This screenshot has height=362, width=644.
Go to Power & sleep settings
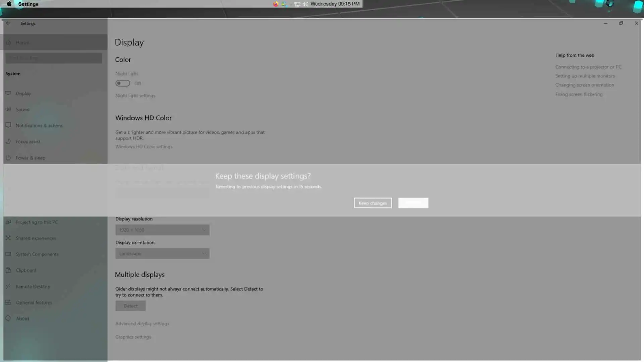[30, 158]
